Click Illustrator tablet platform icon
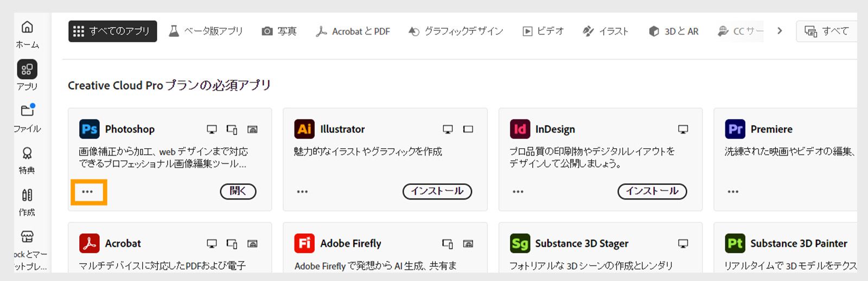 (468, 129)
